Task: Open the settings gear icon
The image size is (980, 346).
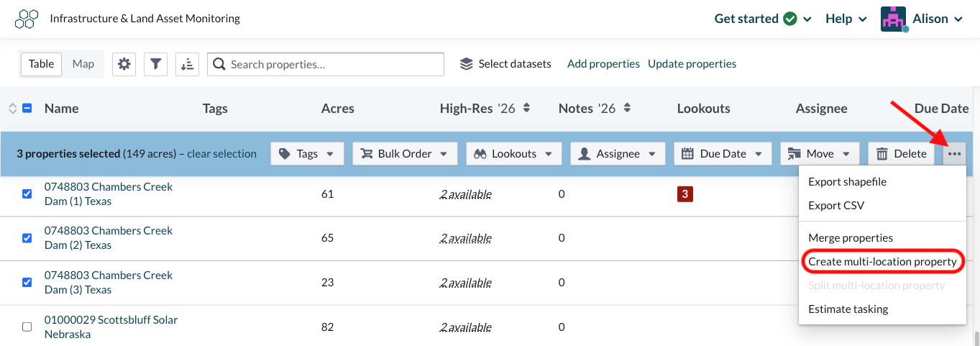Action: click(124, 64)
